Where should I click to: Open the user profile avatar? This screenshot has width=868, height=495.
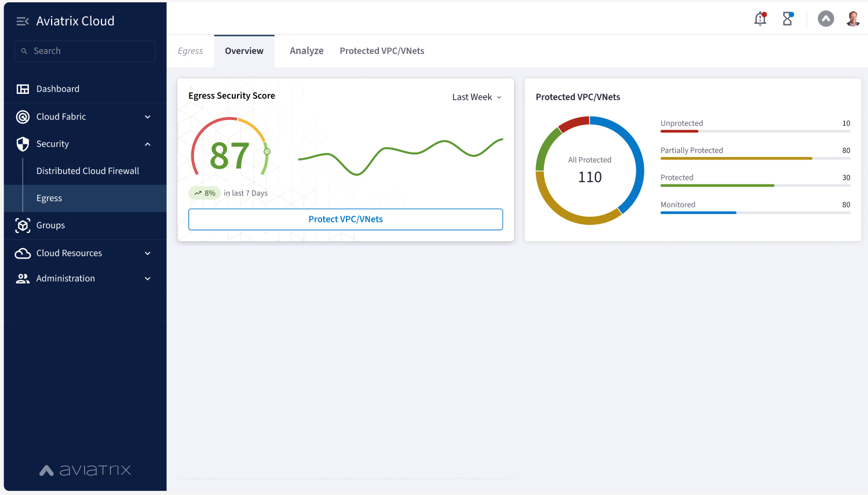853,19
